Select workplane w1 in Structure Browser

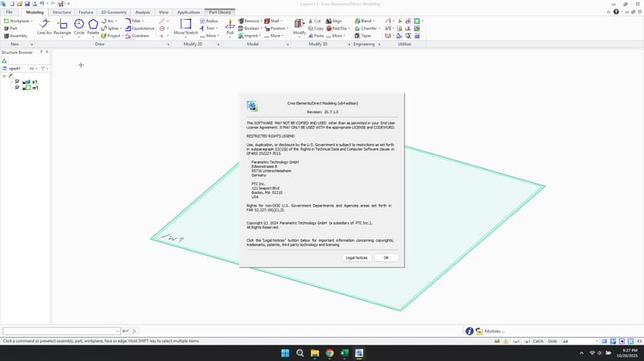tap(35, 87)
